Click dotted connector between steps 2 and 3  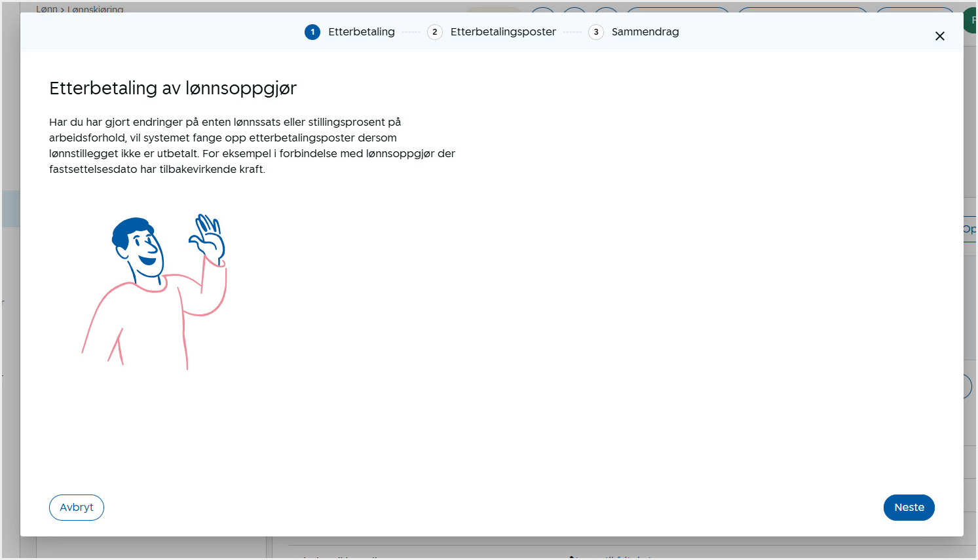(572, 32)
